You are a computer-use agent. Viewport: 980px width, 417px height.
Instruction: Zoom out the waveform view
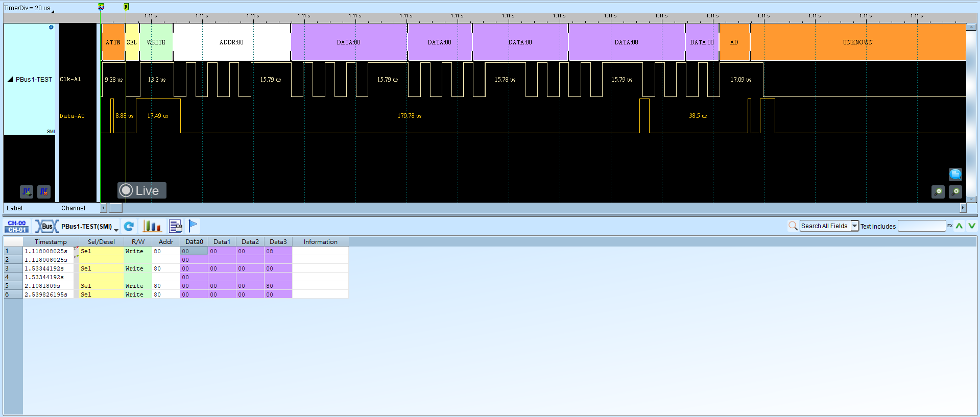938,191
